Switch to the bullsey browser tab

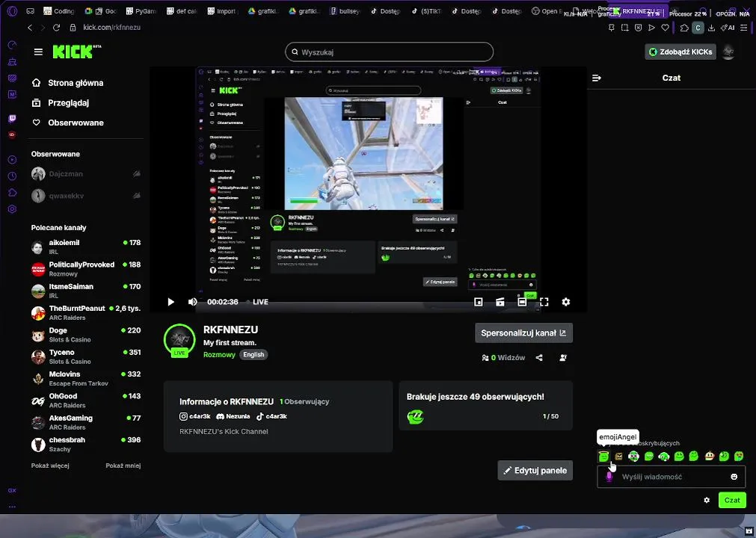345,11
